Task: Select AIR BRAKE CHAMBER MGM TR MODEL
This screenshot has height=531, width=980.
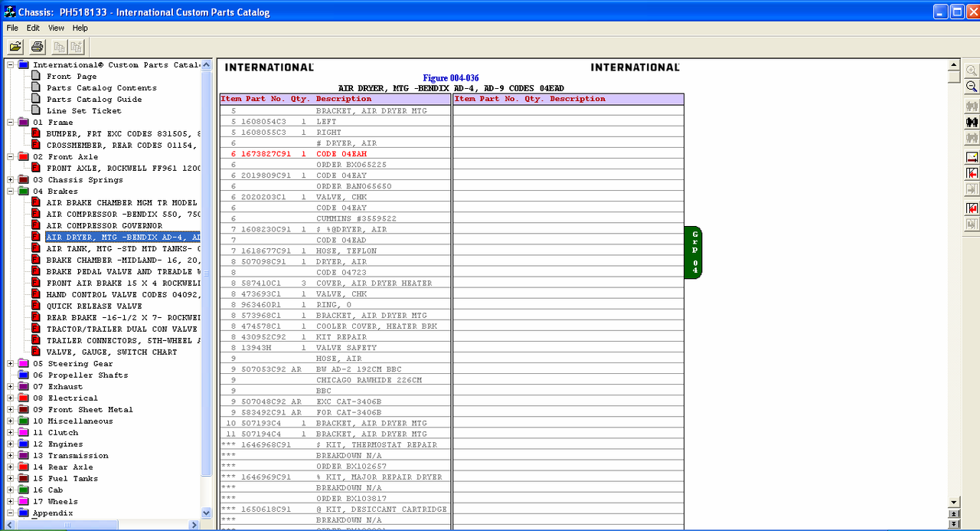Action: point(123,203)
